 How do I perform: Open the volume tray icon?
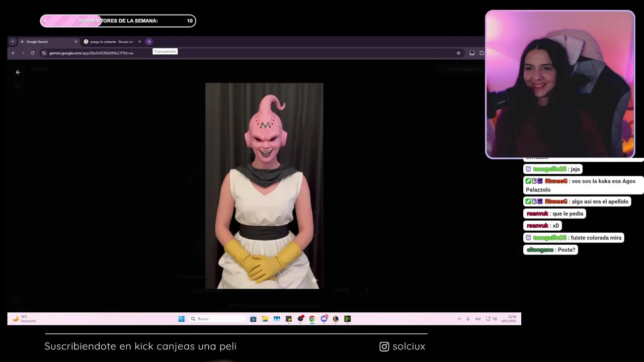point(495,319)
